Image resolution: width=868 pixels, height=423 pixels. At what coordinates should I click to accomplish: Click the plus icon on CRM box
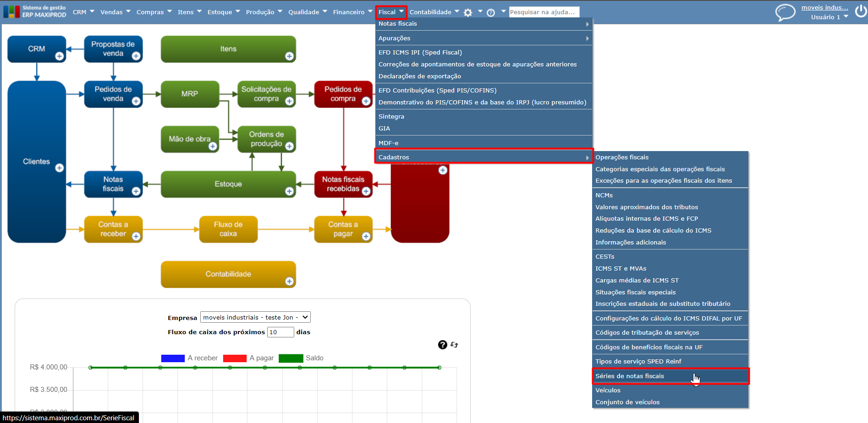point(59,56)
